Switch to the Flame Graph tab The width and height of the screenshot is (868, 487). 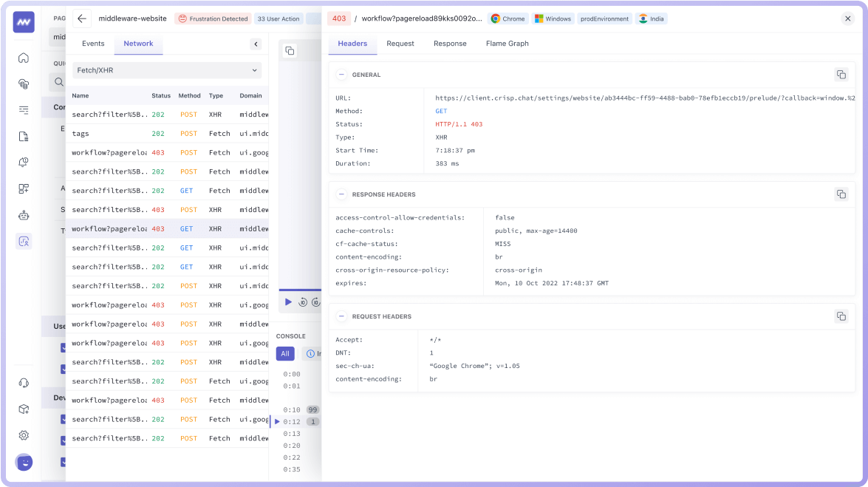pos(507,43)
